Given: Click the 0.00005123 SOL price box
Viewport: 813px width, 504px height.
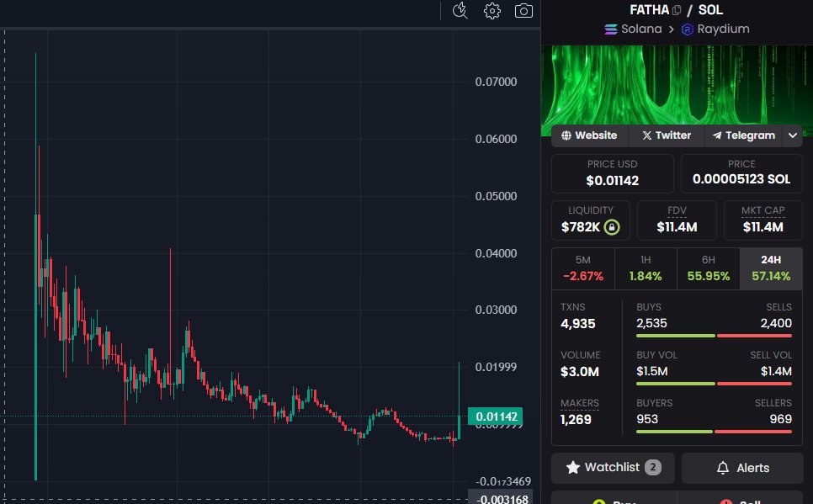Looking at the screenshot, I should pyautogui.click(x=741, y=173).
